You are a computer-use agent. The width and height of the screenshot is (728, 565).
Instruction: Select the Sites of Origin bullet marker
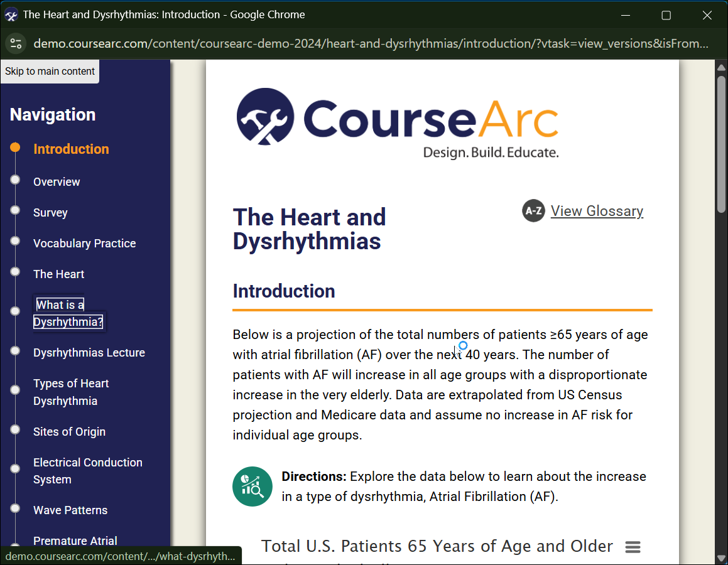(x=15, y=429)
